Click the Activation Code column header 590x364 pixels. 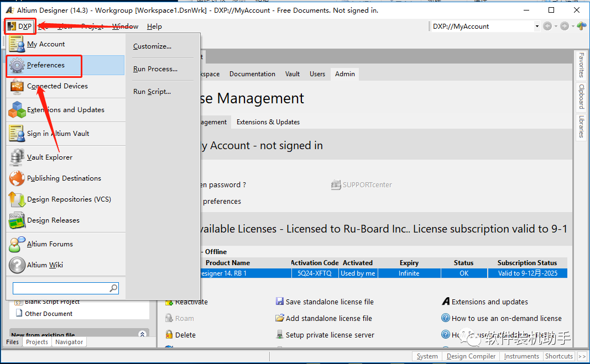click(315, 263)
